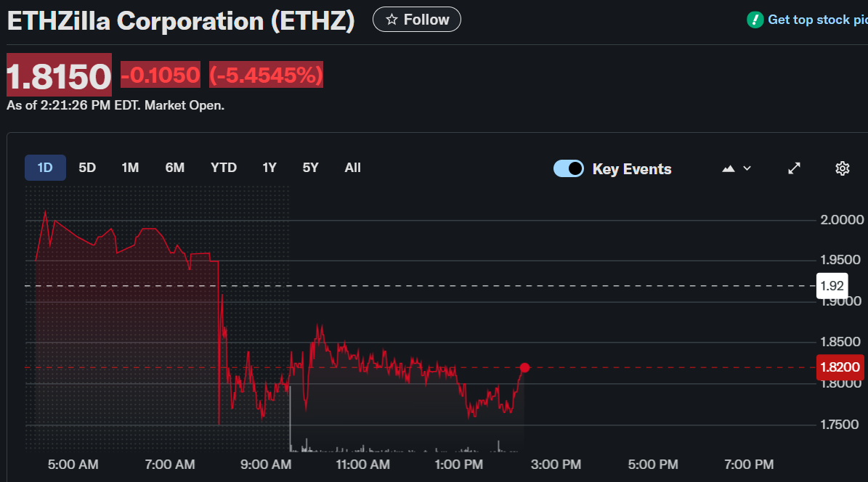The width and height of the screenshot is (868, 482).
Task: Choose the 5Y time range
Action: click(x=310, y=168)
